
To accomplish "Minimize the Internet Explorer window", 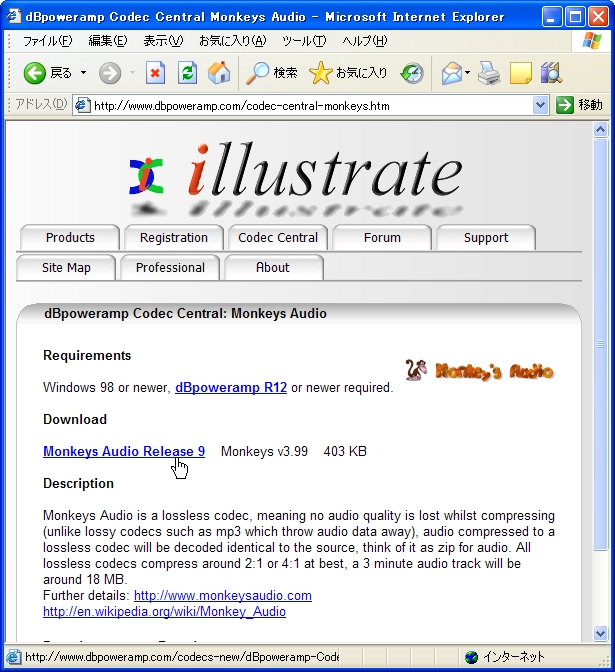I will (x=552, y=17).
